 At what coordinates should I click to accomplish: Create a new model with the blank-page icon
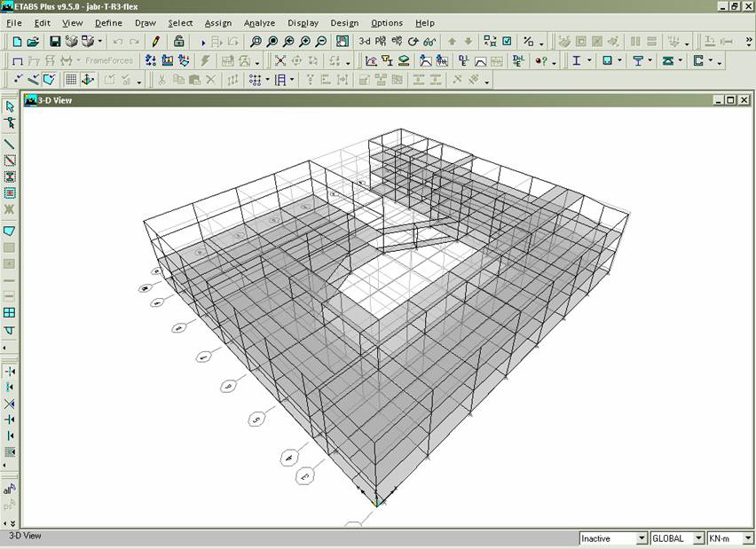[17, 42]
